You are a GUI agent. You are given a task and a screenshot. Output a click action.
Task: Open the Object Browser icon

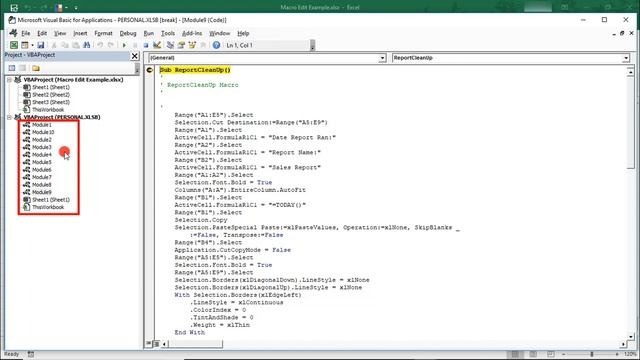click(192, 45)
